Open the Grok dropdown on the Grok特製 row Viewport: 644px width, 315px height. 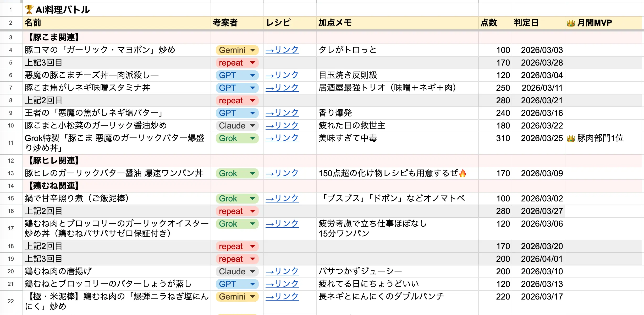pos(236,138)
